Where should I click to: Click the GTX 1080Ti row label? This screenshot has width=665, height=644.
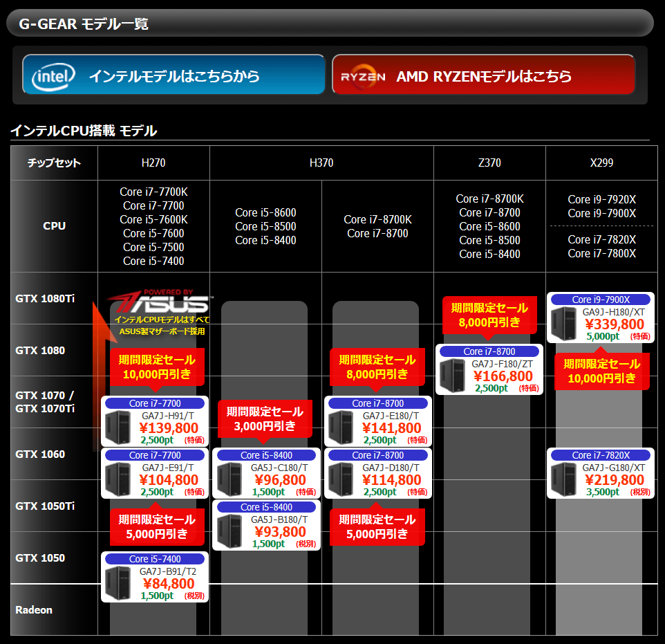tap(45, 298)
